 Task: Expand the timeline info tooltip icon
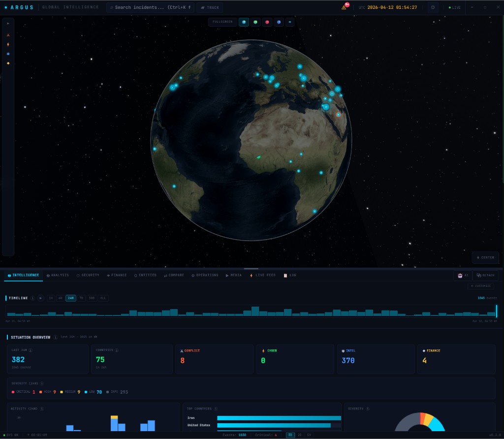[32, 298]
